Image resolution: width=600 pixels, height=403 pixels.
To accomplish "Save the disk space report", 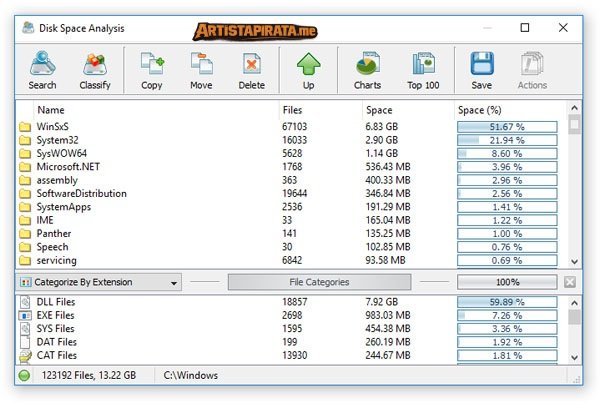I will [482, 70].
